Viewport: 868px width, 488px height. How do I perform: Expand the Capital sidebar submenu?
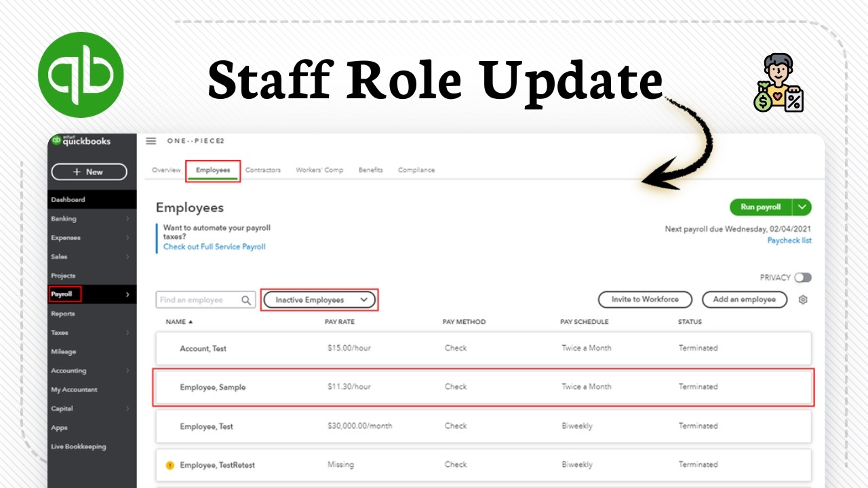pyautogui.click(x=127, y=409)
